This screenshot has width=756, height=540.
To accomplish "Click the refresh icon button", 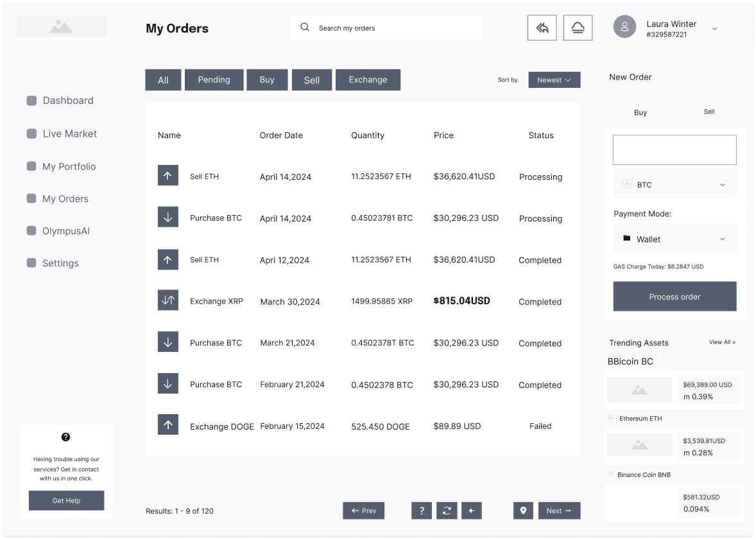I will pos(447,510).
